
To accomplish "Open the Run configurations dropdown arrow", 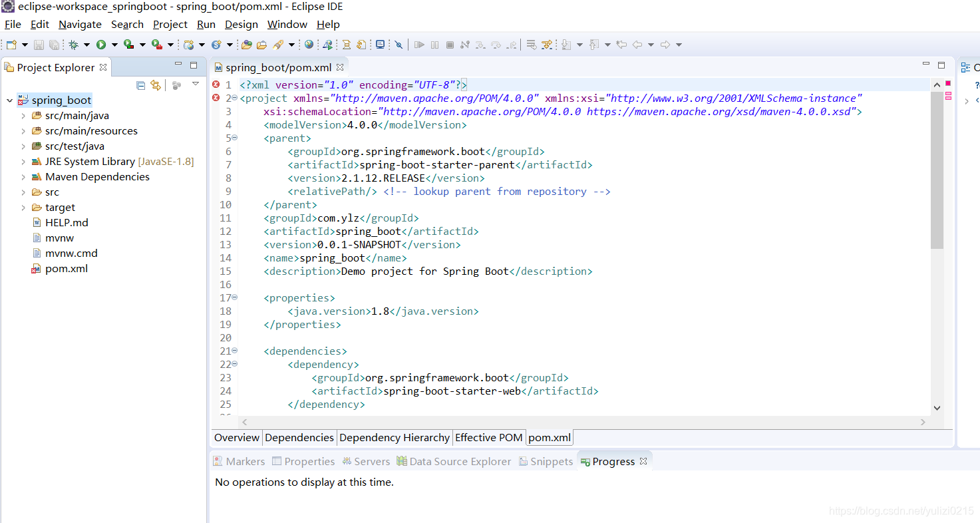I will click(x=114, y=45).
